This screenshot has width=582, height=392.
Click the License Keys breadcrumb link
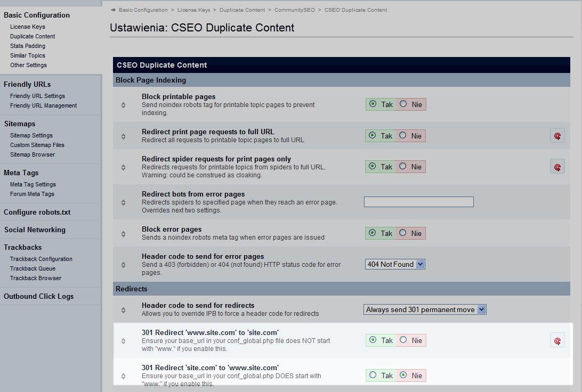click(195, 10)
